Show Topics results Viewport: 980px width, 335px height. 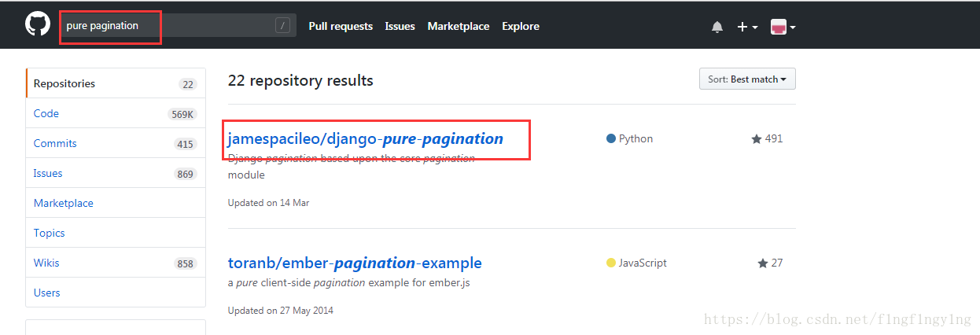(x=116, y=233)
